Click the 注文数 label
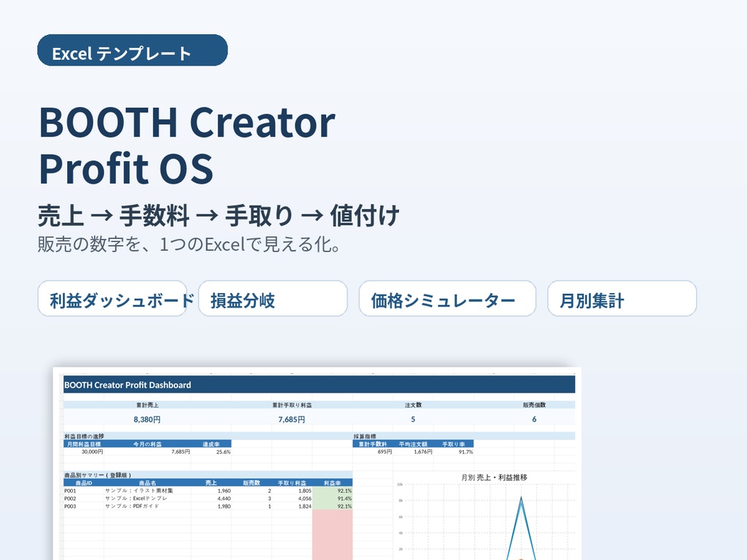The width and height of the screenshot is (747, 560). (413, 405)
